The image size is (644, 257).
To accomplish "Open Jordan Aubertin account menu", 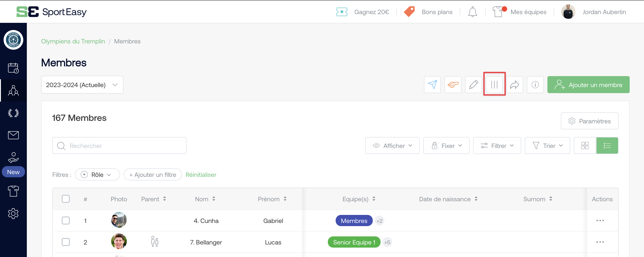I will [604, 12].
